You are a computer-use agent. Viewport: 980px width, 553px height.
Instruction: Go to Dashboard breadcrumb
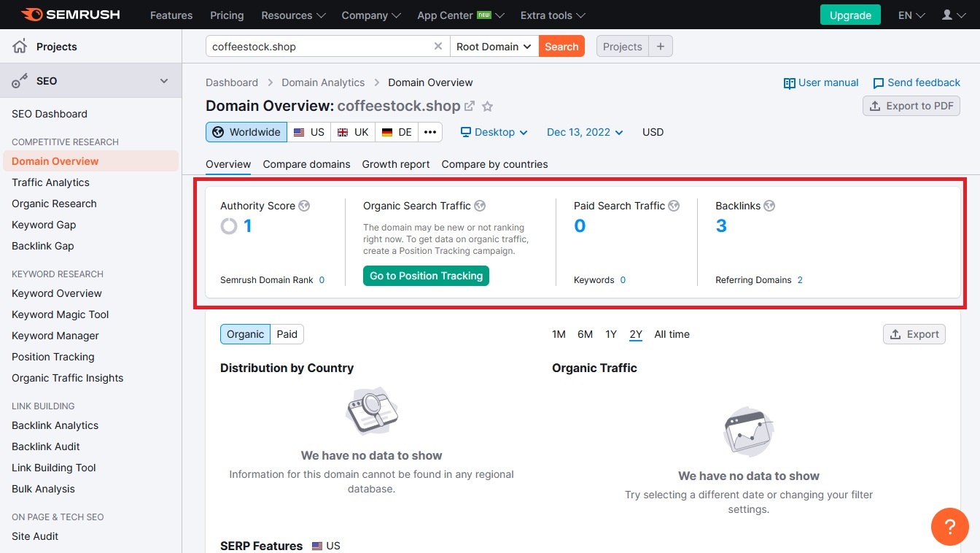[x=232, y=82]
